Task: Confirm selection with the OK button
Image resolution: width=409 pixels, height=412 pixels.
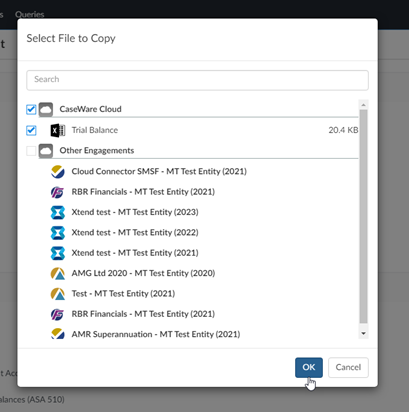Action: [x=309, y=367]
